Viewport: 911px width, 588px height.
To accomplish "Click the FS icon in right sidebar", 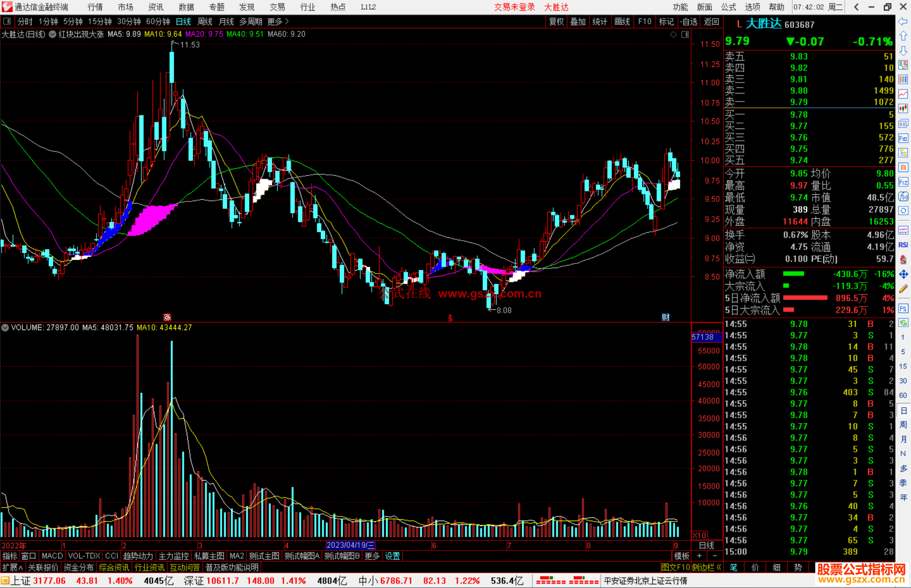I will click(x=903, y=309).
